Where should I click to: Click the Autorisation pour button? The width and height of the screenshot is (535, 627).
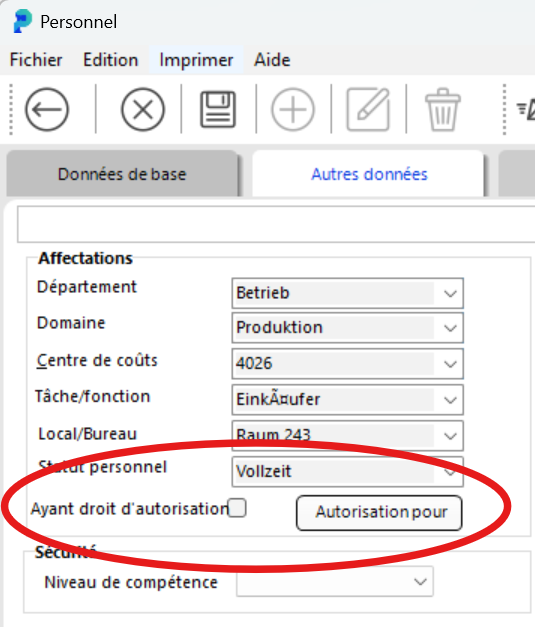click(379, 513)
